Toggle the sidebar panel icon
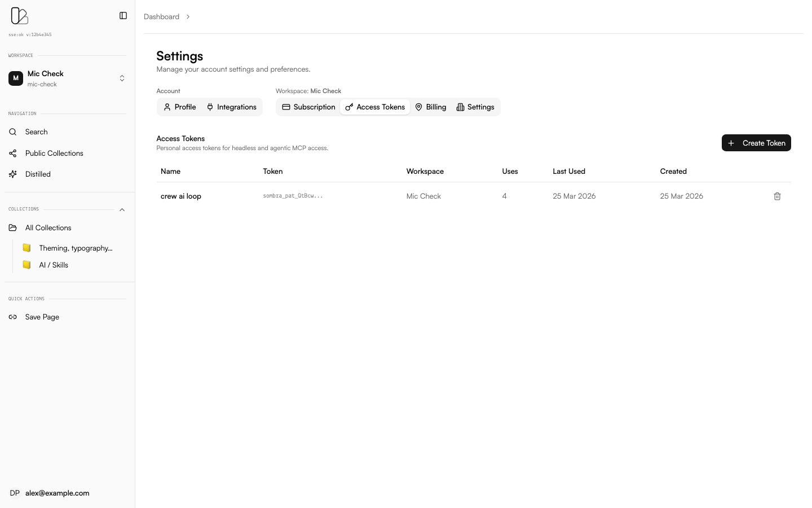The height and width of the screenshot is (508, 812). pos(123,15)
